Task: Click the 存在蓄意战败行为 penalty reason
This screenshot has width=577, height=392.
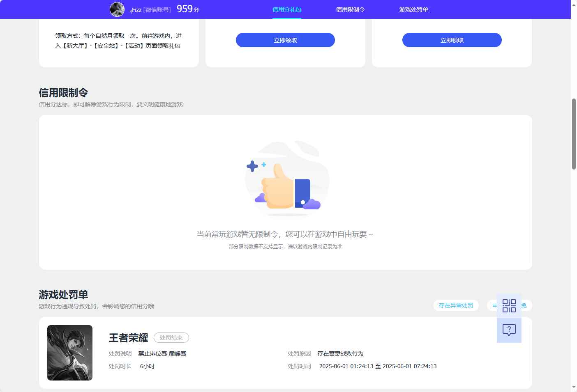Action: click(x=341, y=353)
